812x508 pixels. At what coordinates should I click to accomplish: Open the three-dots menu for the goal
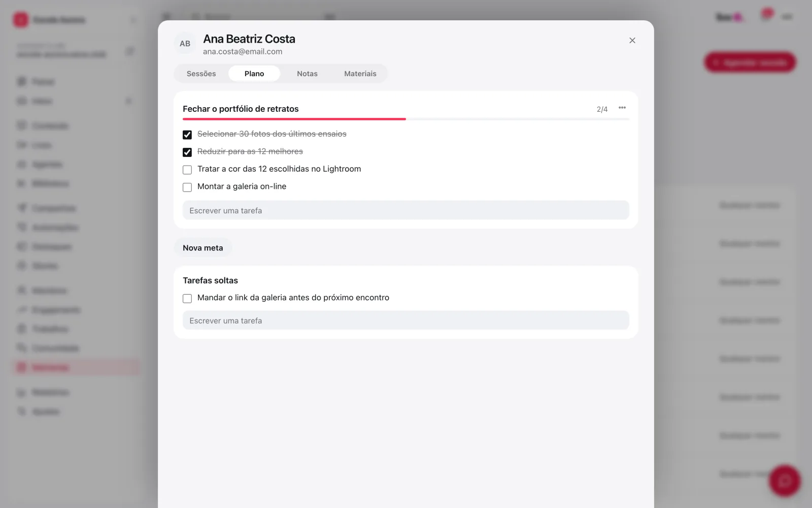coord(622,108)
